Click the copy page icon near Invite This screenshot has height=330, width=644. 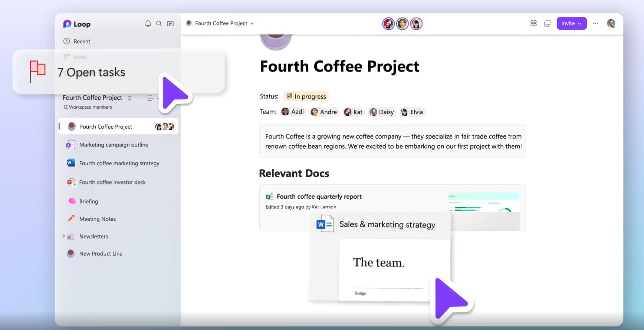tap(547, 23)
